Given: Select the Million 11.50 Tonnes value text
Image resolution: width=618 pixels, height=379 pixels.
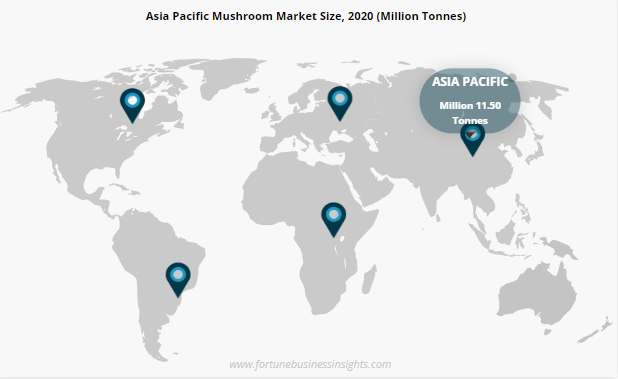Looking at the screenshot, I should 470,113.
